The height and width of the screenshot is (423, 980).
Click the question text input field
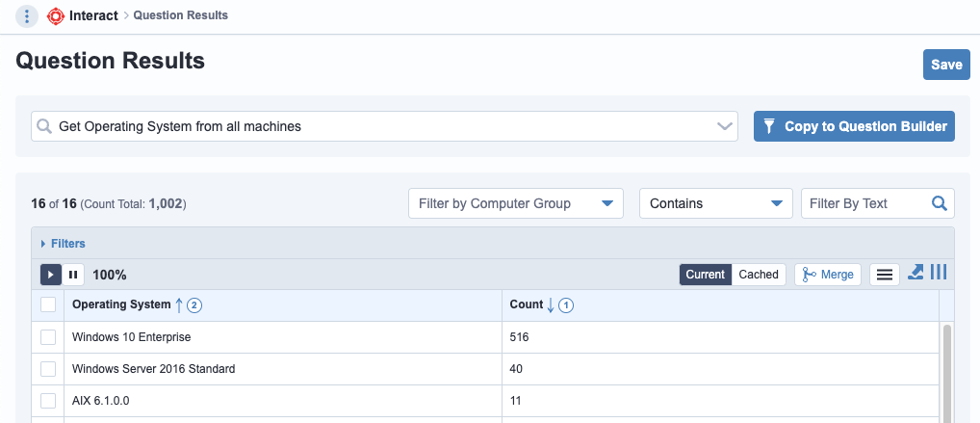pyautogui.click(x=384, y=126)
